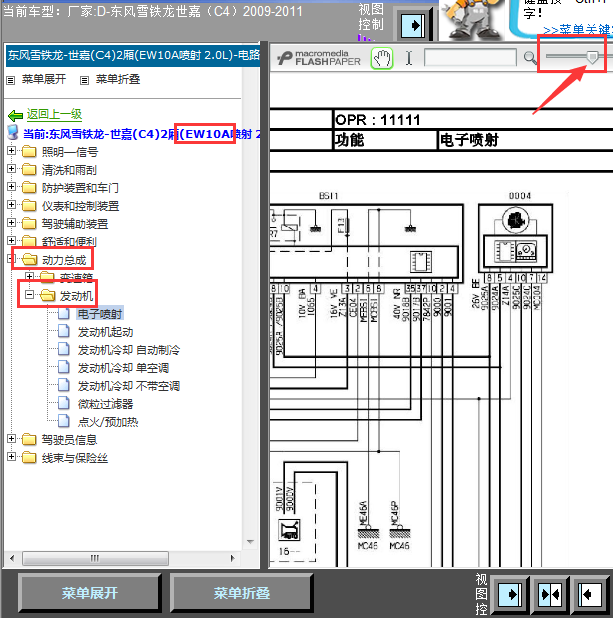
Task: Click the 发动机起动 document icon
Action: (63, 331)
